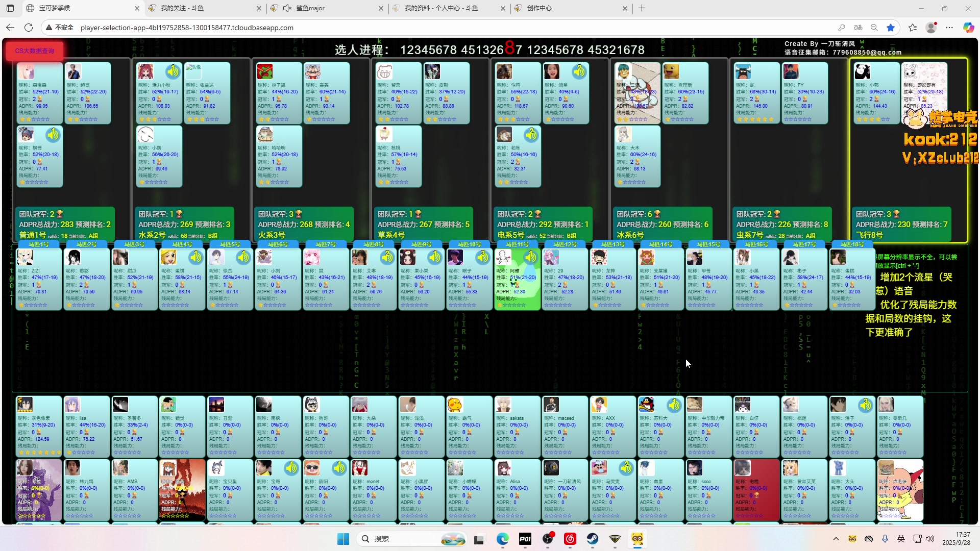The width and height of the screenshot is (980, 551).
Task: Click the speaker icon on 老陈's card
Action: [531, 135]
